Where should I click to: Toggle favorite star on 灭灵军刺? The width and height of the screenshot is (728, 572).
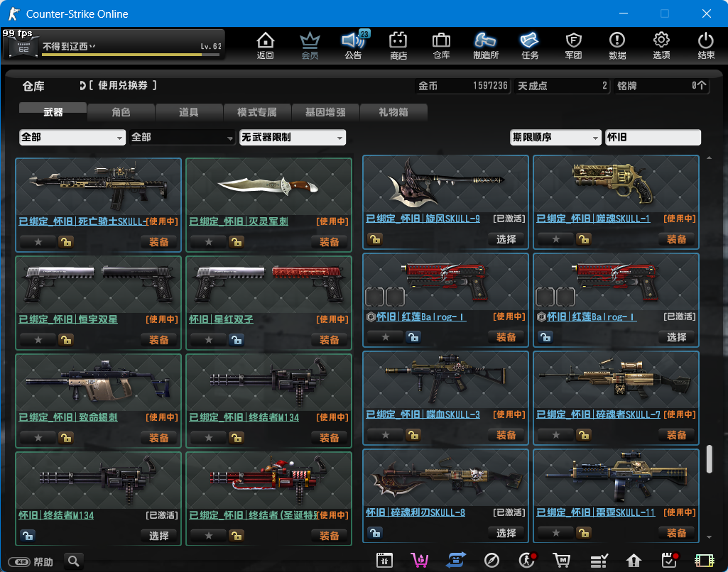[x=209, y=242]
